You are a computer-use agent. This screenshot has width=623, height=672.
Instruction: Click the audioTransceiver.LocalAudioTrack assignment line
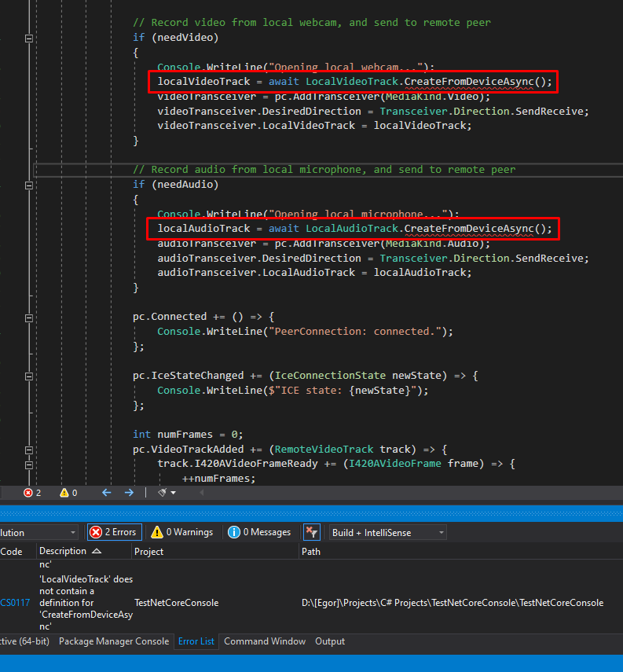click(314, 273)
